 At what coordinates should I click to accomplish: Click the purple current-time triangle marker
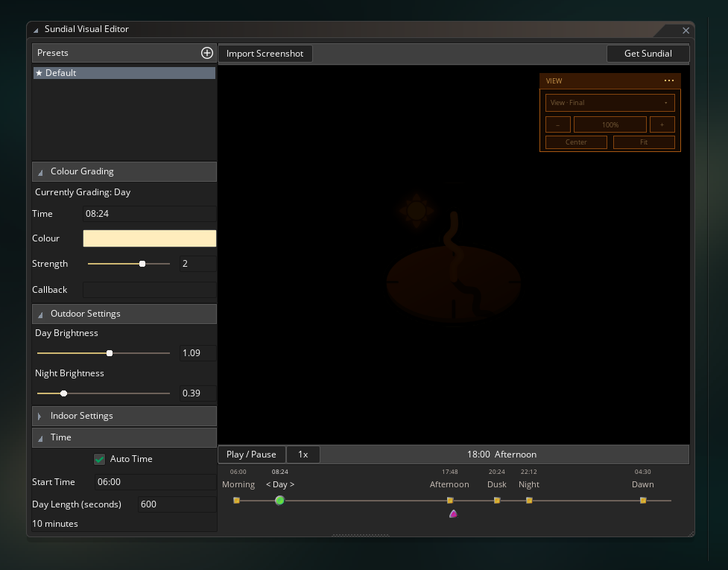454,513
